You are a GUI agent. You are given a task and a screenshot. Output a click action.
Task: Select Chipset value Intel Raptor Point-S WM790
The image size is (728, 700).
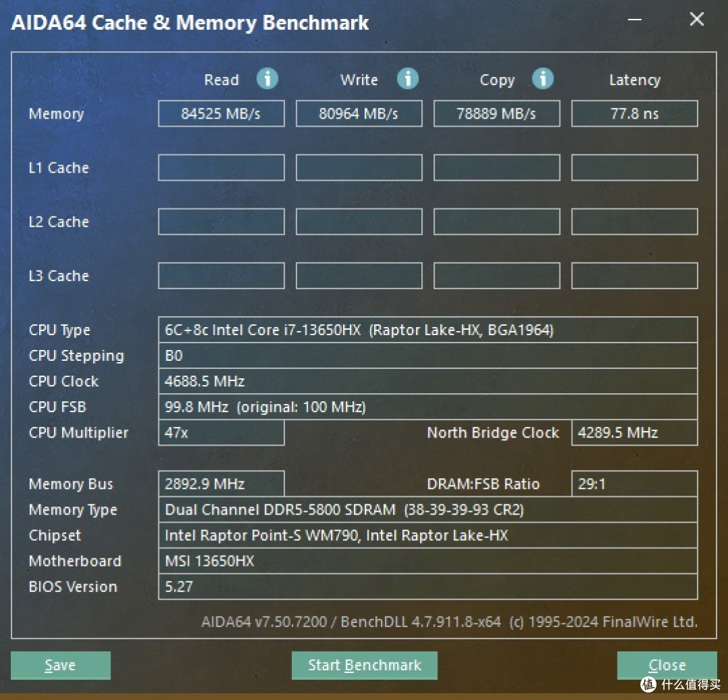tap(427, 535)
